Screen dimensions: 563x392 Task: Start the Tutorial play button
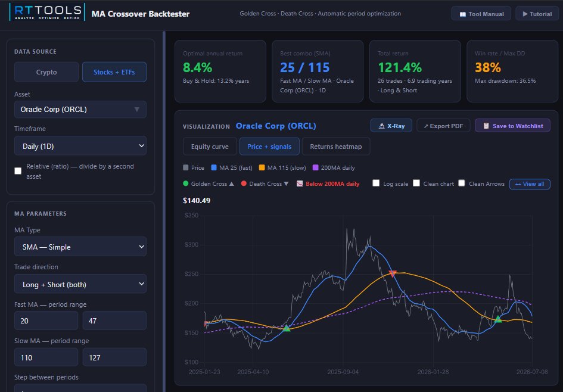pos(537,14)
